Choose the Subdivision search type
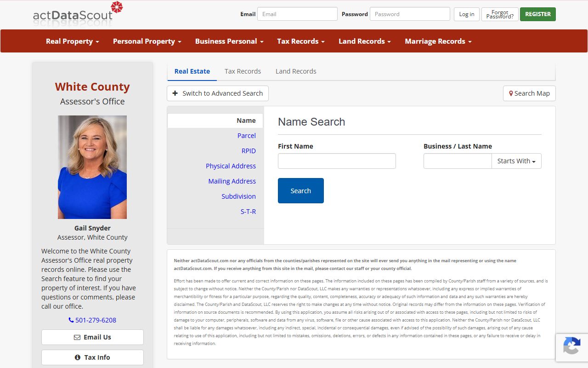588x368 pixels. pyautogui.click(x=238, y=196)
